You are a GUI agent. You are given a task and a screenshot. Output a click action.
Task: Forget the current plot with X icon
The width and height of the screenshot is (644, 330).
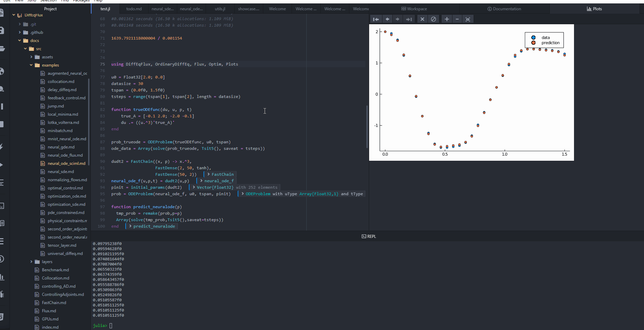(422, 19)
